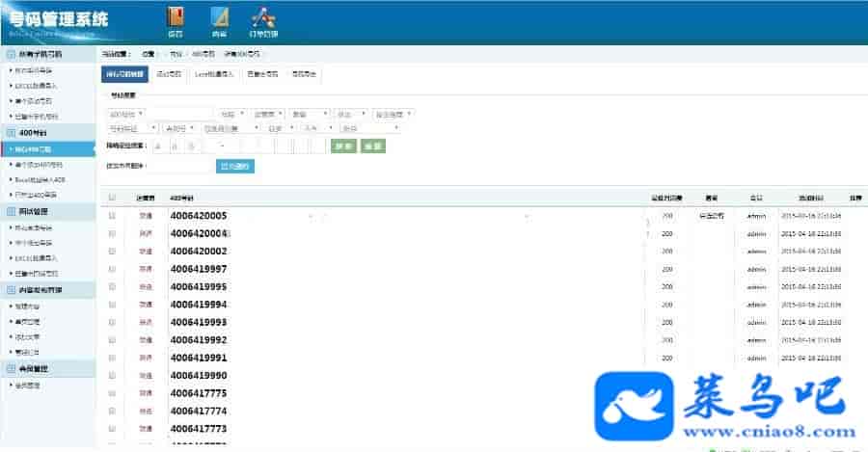Open the orange book icon in header
Image resolution: width=868 pixels, height=452 pixels.
click(x=175, y=17)
